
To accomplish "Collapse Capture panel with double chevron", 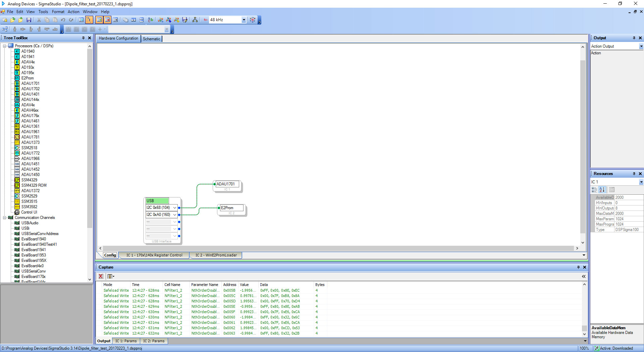I will 584,276.
